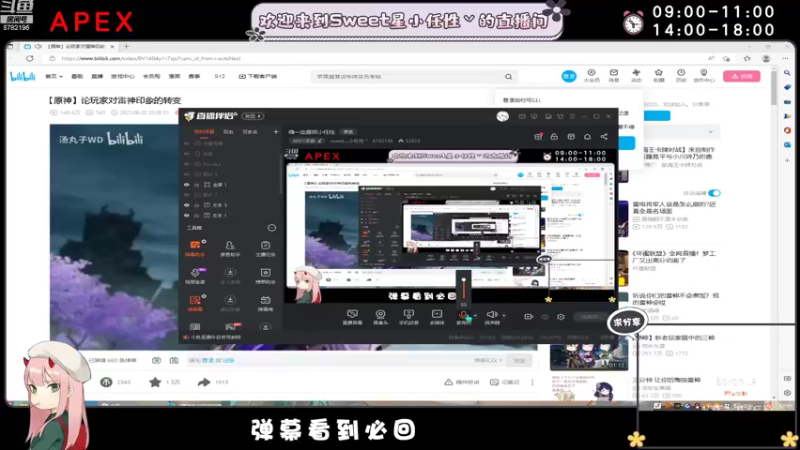Image resolution: width=800 pixels, height=450 pixels.
Task: Open 收藏 favorites icon in bilibili header
Action: (659, 76)
